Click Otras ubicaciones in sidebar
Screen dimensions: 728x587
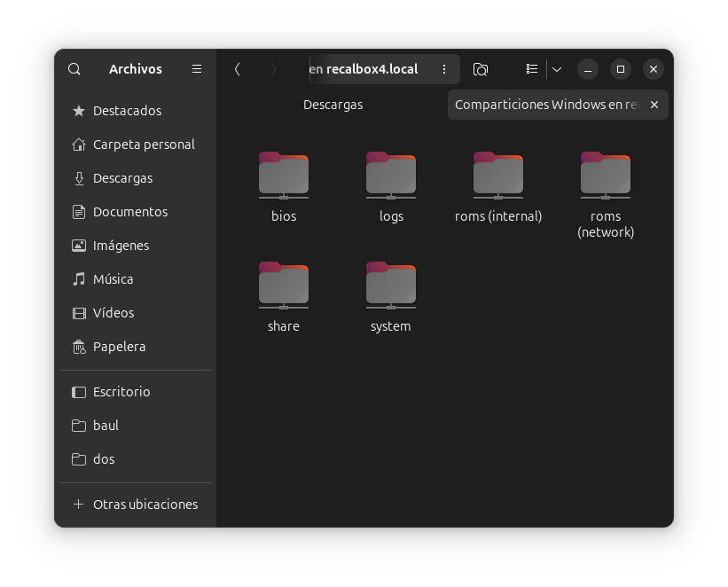[x=136, y=505]
